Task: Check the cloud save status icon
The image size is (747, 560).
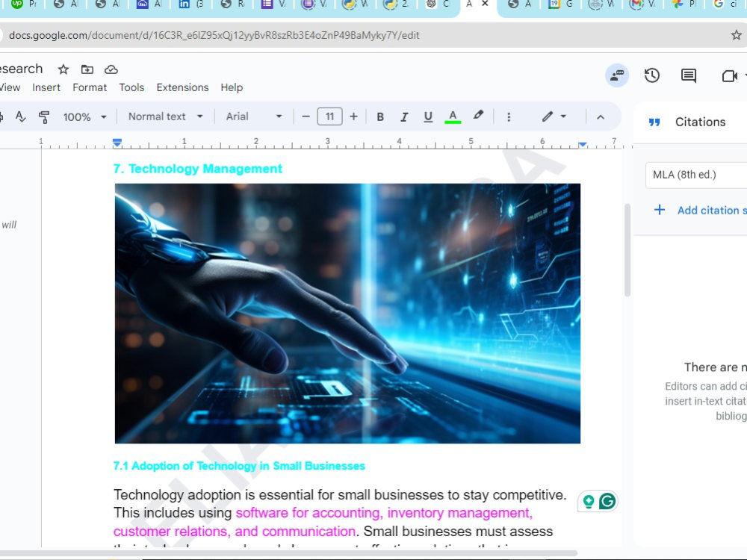Action: 111,69
